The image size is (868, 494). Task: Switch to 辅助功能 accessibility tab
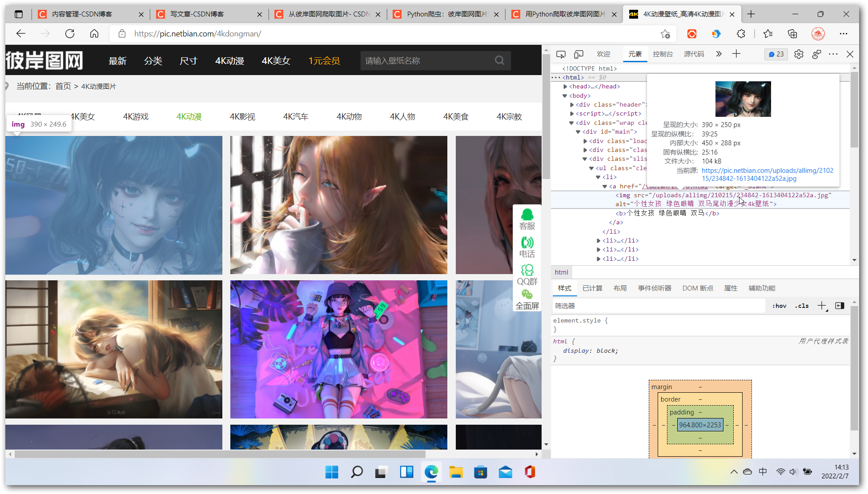tap(762, 288)
